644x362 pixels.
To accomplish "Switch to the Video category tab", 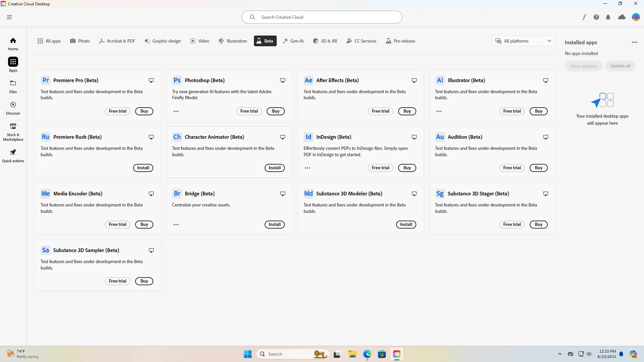I will [200, 41].
